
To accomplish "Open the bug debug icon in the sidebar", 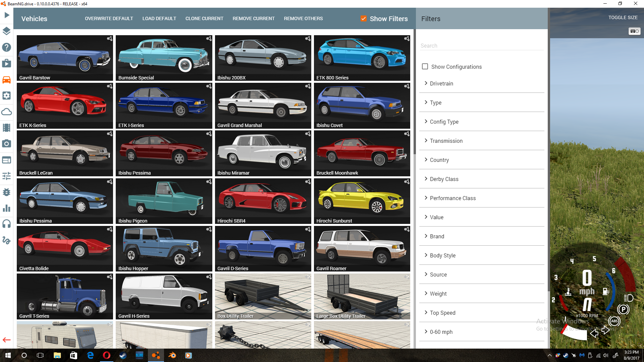I will coord(7,192).
